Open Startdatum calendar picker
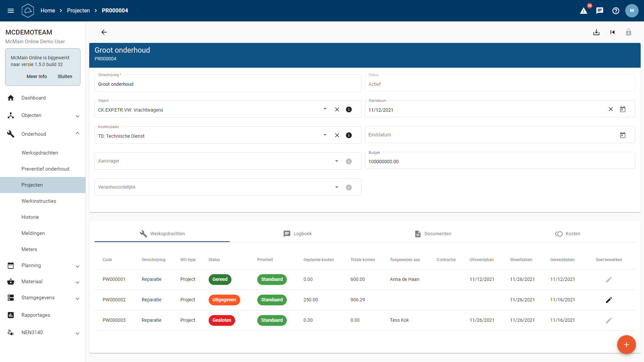 click(x=623, y=109)
